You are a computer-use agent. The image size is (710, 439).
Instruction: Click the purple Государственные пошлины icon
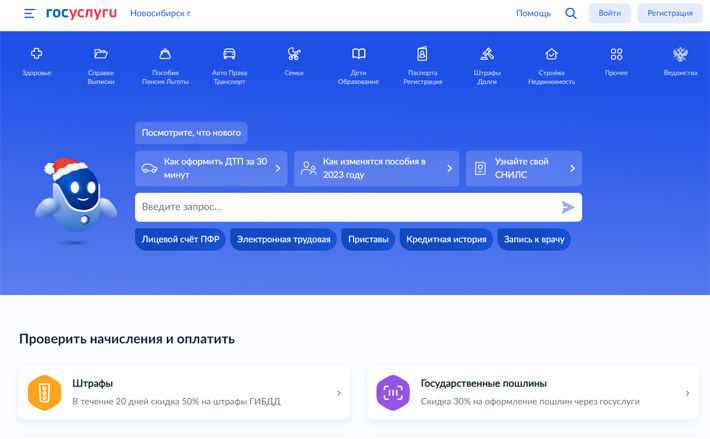point(393,393)
